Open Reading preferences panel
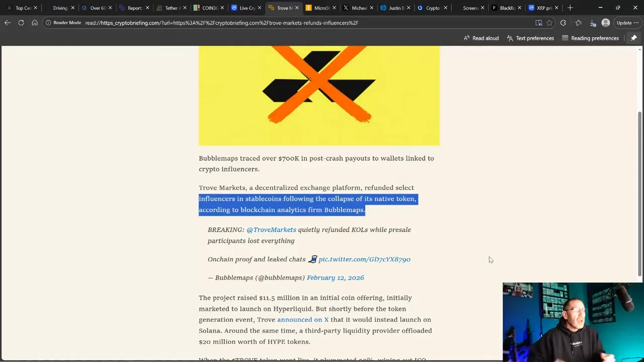Viewport: 644px width, 362px height. click(590, 38)
